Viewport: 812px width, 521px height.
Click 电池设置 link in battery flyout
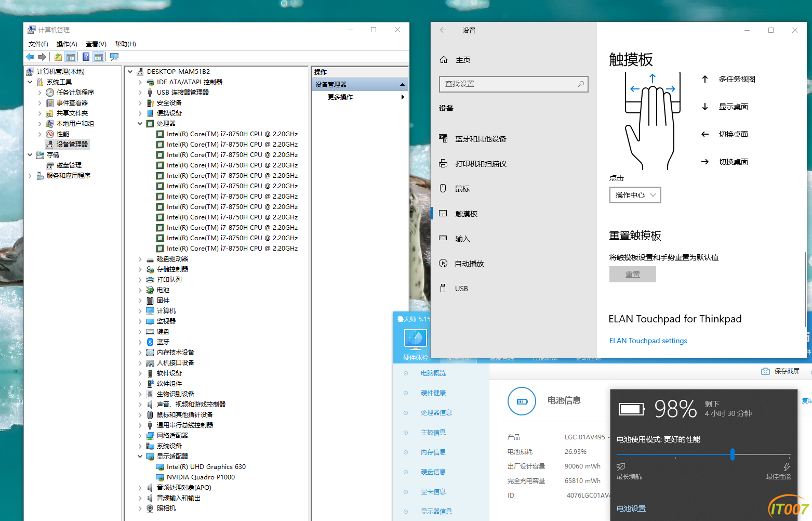click(x=631, y=509)
